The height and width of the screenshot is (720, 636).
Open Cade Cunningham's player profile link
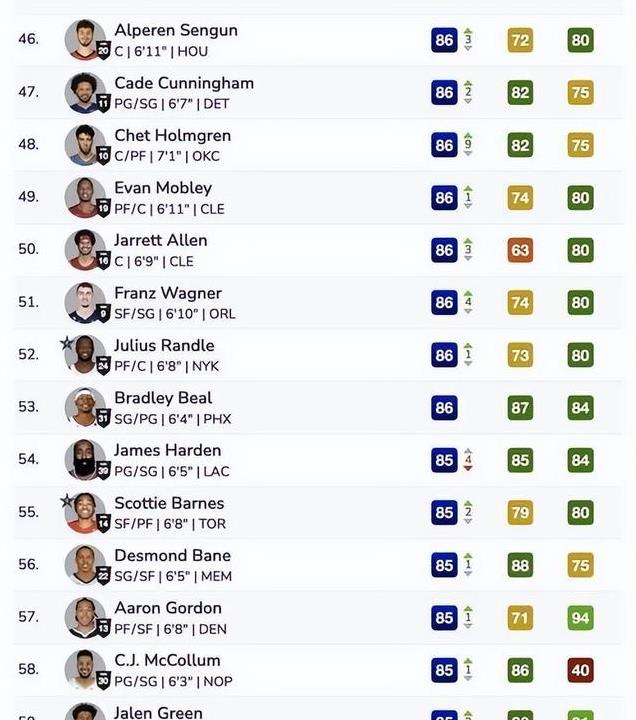click(184, 83)
